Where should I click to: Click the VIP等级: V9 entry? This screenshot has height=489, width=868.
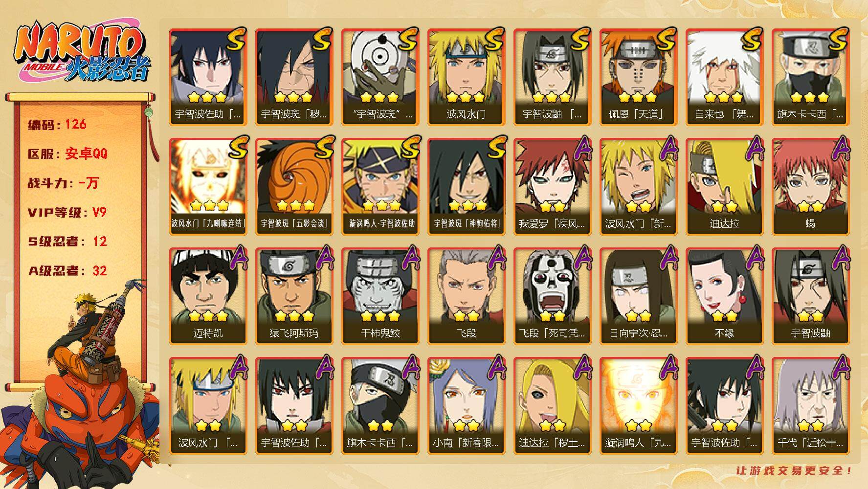pos(67,212)
